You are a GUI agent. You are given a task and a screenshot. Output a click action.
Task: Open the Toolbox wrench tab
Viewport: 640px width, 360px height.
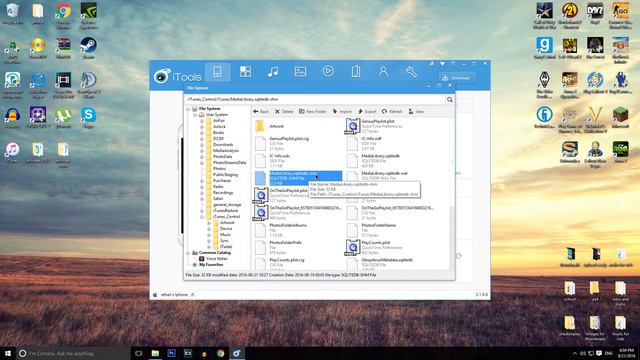411,72
